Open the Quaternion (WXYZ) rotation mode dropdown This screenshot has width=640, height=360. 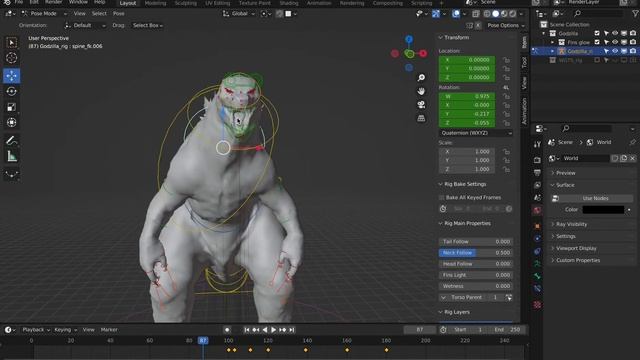click(476, 133)
